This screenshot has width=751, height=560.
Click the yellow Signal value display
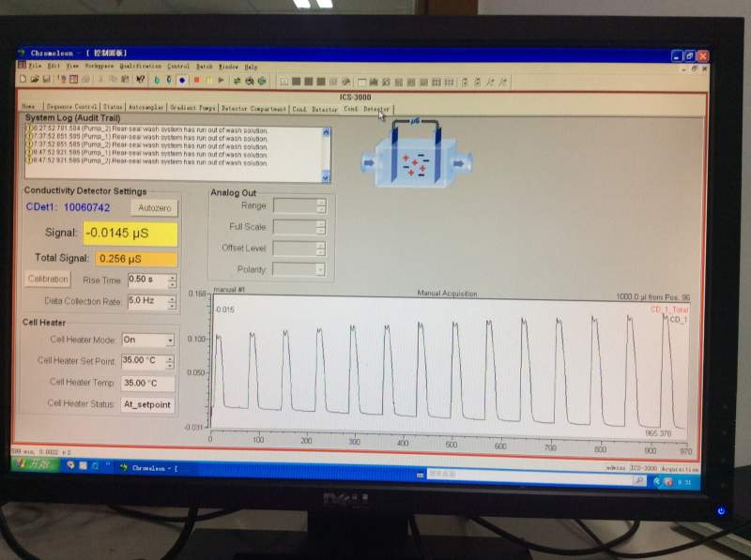pyautogui.click(x=130, y=234)
